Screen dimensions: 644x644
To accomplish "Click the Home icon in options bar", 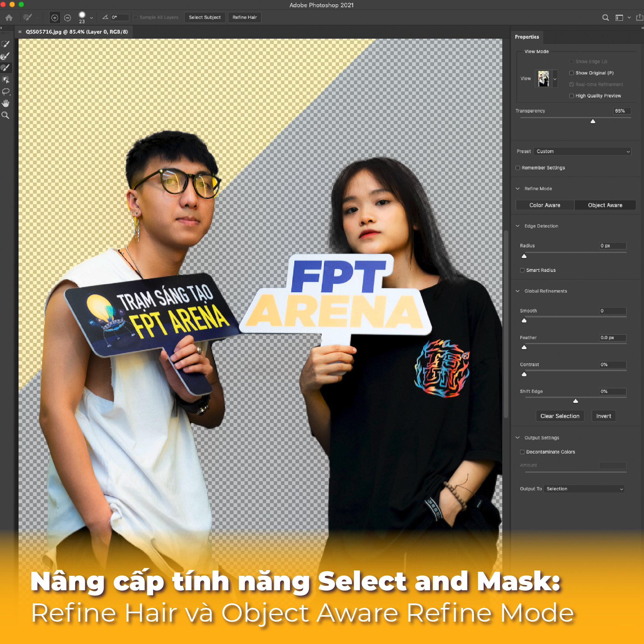I will tap(9, 18).
